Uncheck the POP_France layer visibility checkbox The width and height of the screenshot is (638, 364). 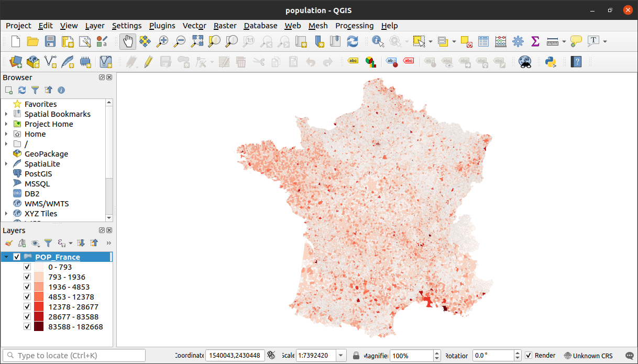click(17, 257)
